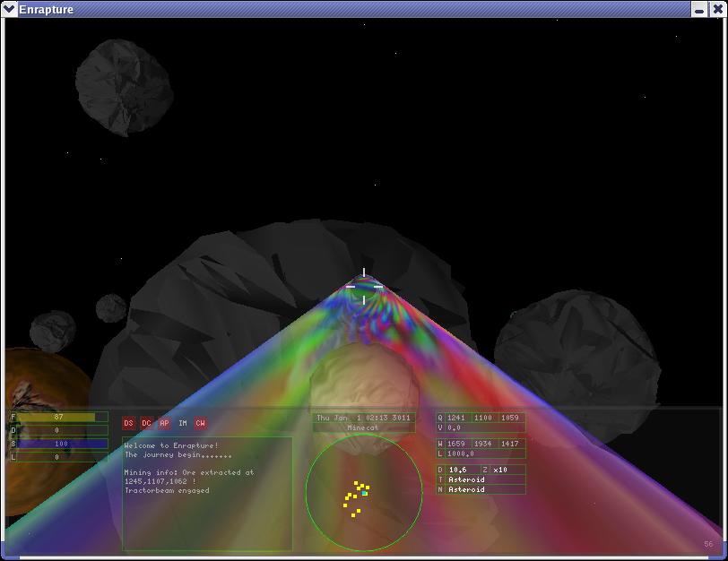Toggle the DC status indicator
Viewport: 728px width, 561px height.
pos(146,423)
